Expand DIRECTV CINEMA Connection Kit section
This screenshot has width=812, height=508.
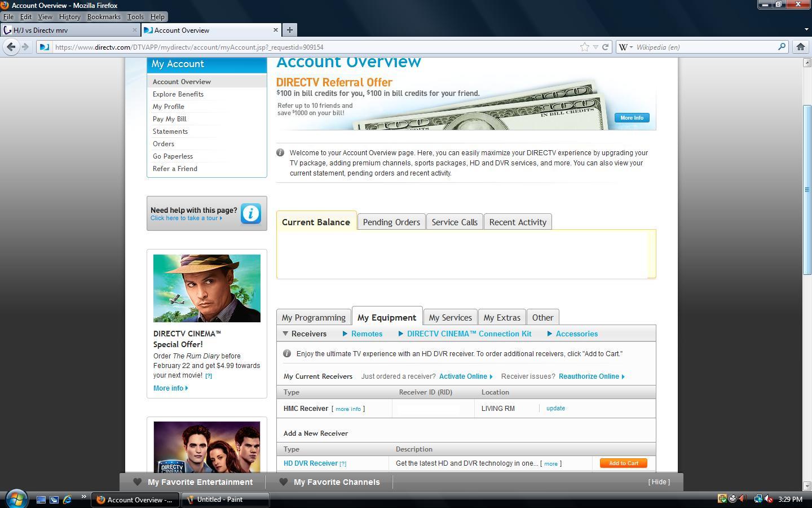point(465,334)
